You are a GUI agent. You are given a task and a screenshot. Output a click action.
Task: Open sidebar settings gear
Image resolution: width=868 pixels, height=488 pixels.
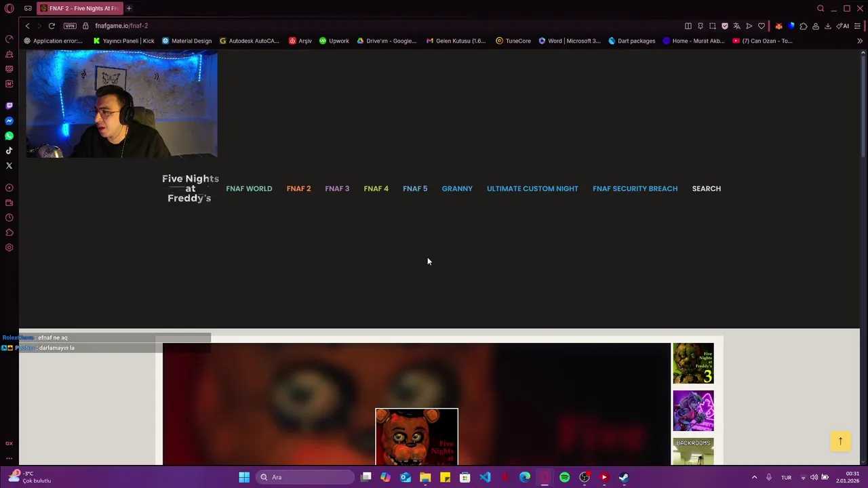coord(9,247)
